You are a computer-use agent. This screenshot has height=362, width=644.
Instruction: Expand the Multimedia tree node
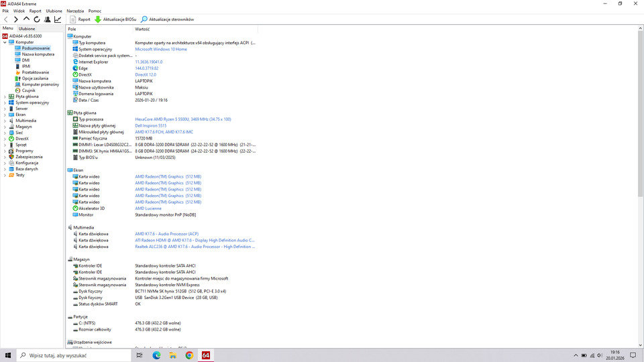coord(5,121)
